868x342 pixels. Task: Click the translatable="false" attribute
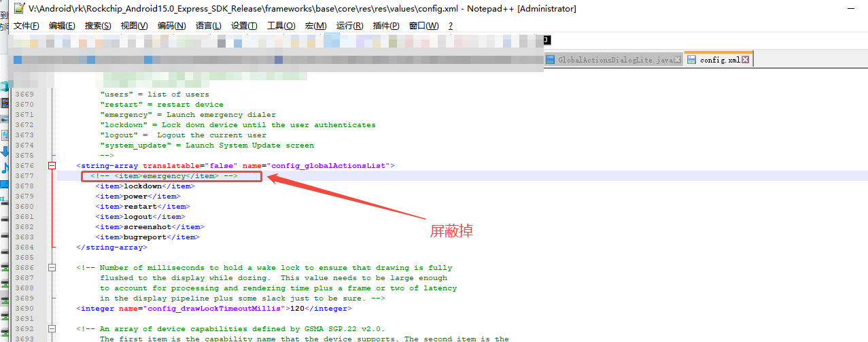[190, 166]
